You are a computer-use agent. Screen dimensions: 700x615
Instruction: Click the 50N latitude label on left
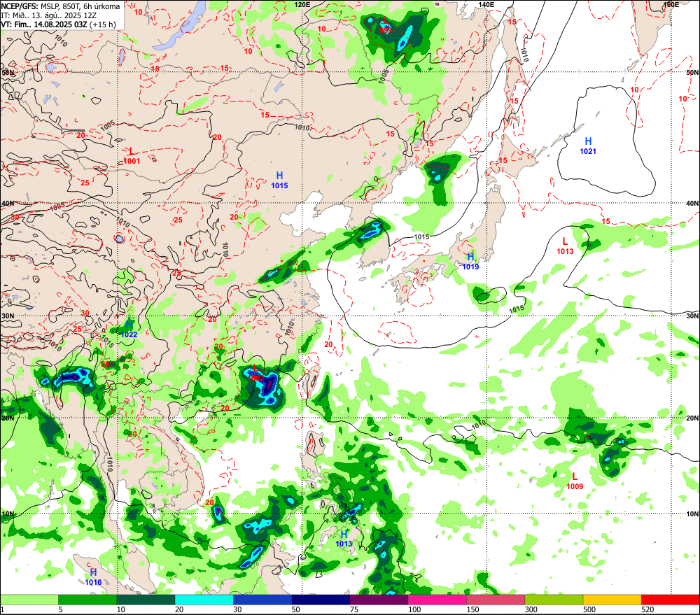pos(8,72)
